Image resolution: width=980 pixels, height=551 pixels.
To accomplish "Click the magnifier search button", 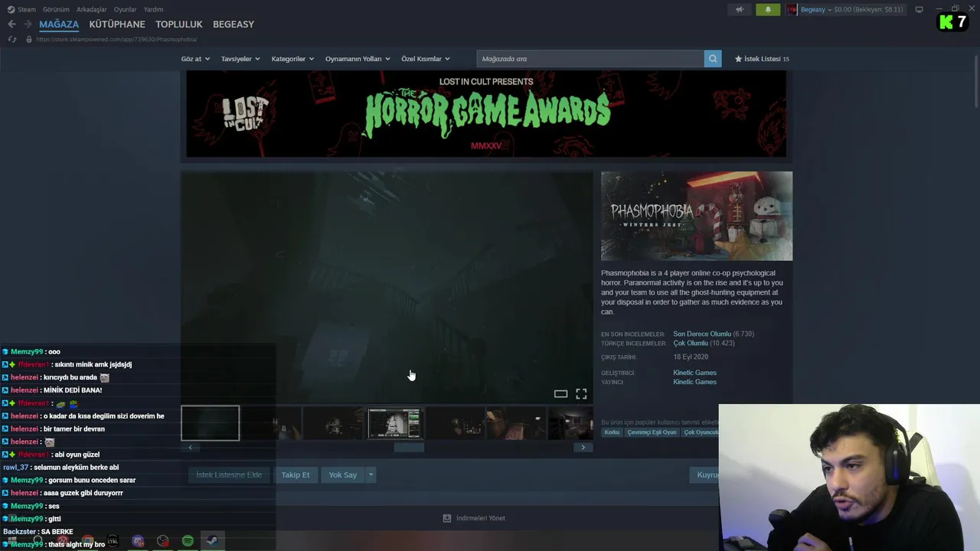I will [x=713, y=59].
